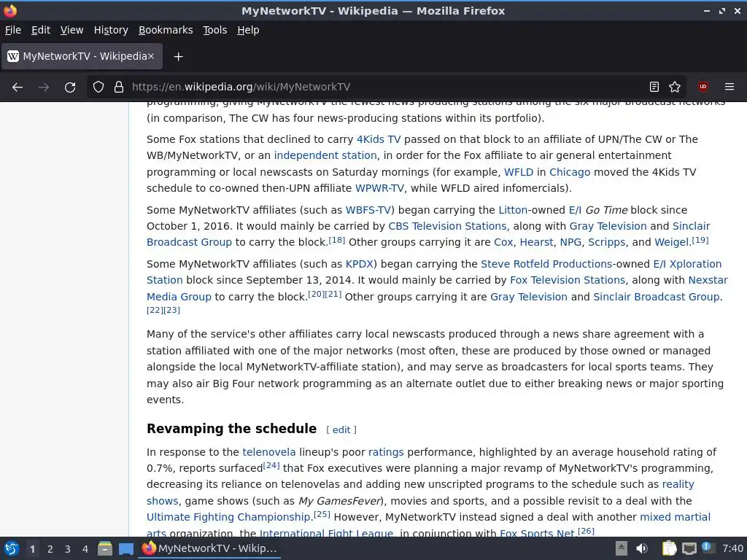Select the MyNetworkTV - Wikipedia tab
The height and width of the screenshot is (560, 747).
coord(82,56)
